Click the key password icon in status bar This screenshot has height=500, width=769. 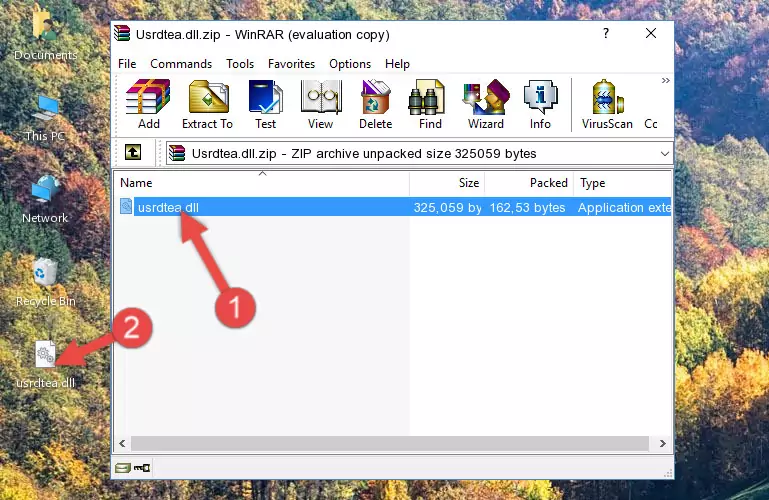click(x=142, y=468)
